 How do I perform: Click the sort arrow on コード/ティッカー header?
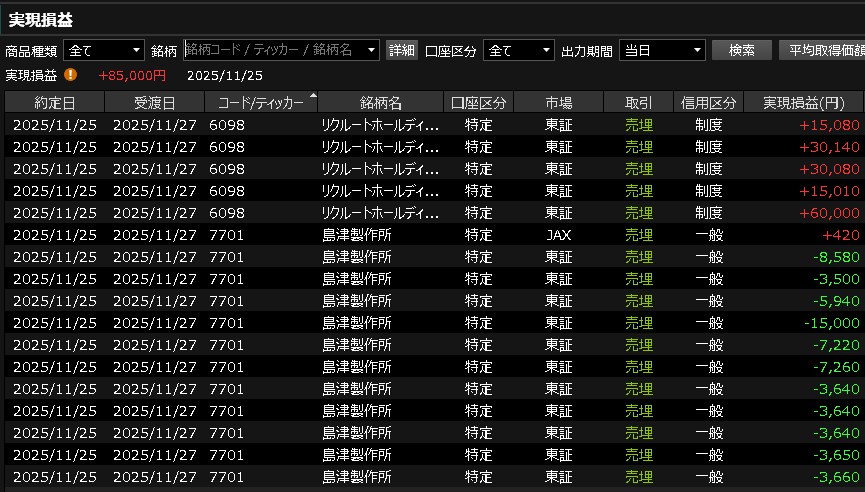[313, 96]
